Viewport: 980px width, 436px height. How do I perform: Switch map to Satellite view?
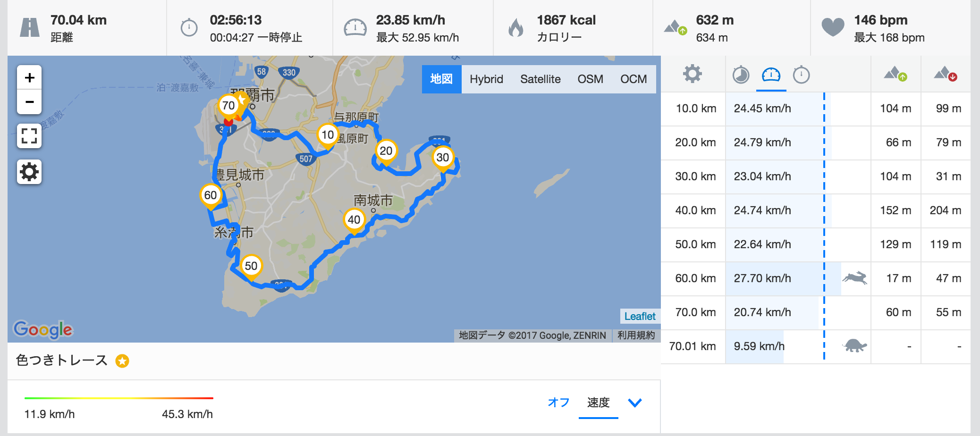[540, 79]
